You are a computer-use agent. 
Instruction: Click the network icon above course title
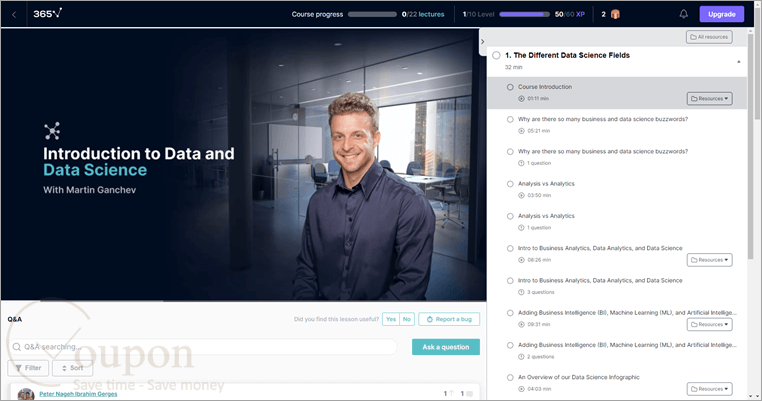pyautogui.click(x=52, y=131)
